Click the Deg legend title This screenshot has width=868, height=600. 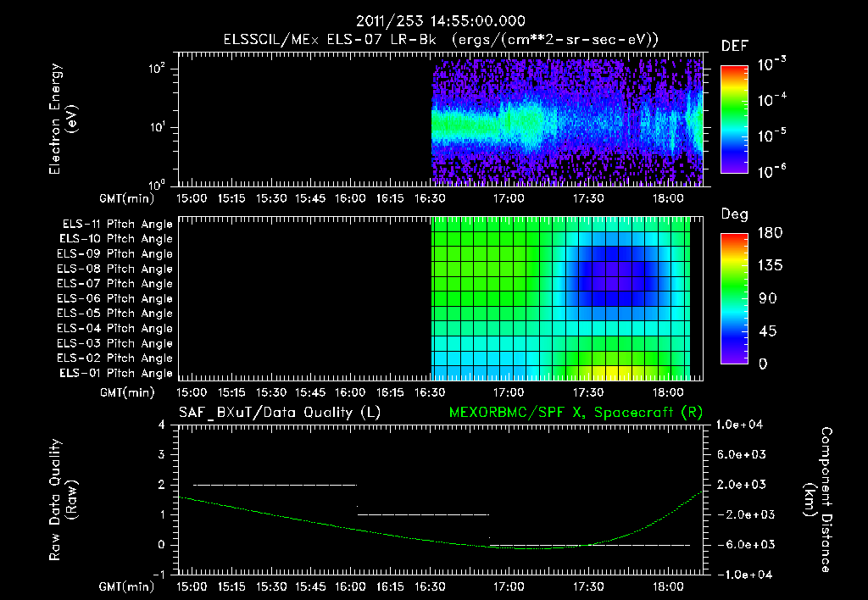(x=735, y=214)
